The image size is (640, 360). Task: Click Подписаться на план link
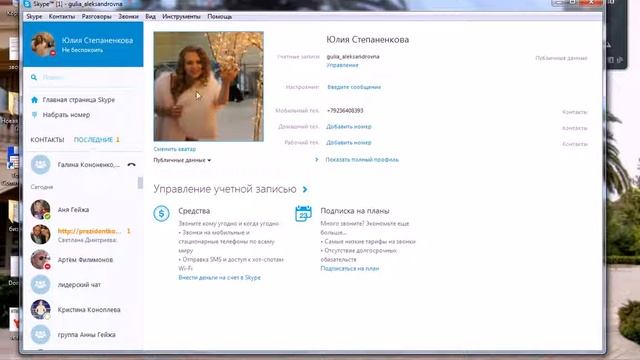tap(350, 269)
